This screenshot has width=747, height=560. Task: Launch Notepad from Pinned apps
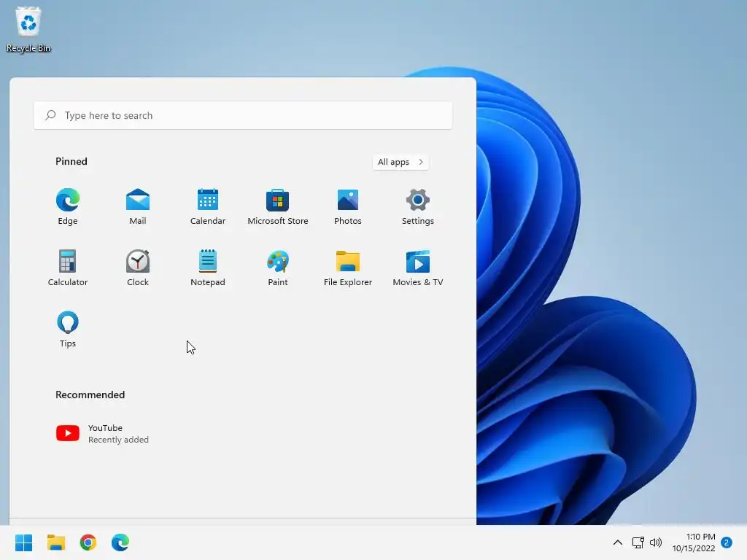pyautogui.click(x=208, y=268)
